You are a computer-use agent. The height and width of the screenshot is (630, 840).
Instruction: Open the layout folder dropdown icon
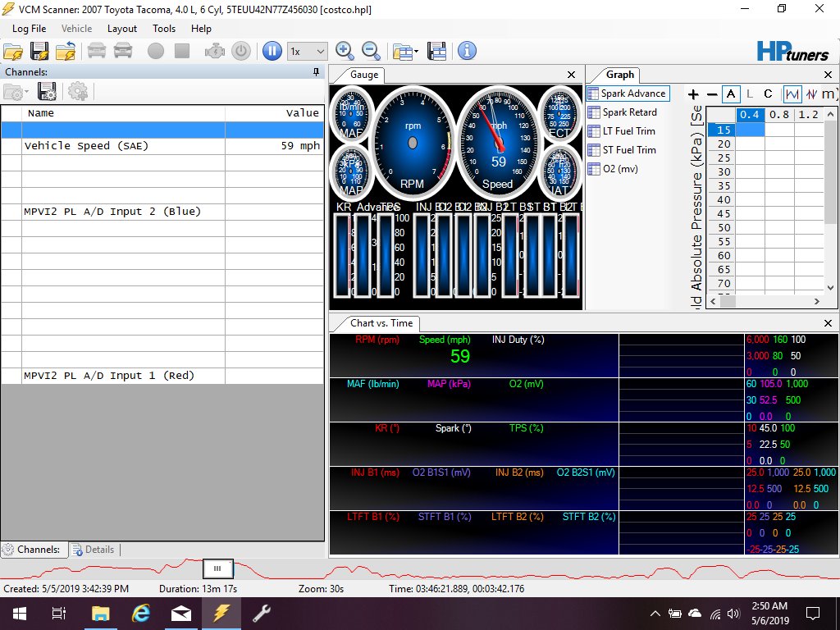coord(405,52)
